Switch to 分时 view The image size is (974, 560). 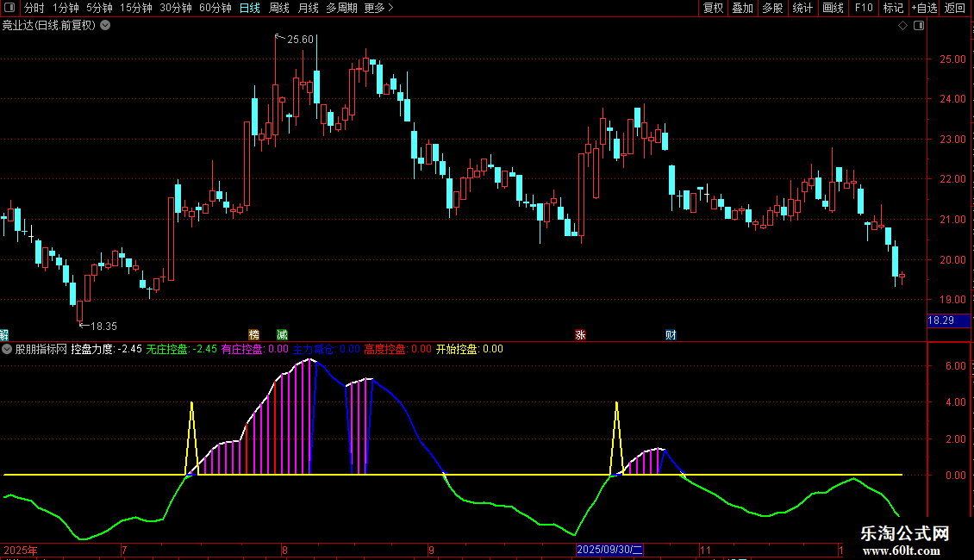[x=34, y=8]
